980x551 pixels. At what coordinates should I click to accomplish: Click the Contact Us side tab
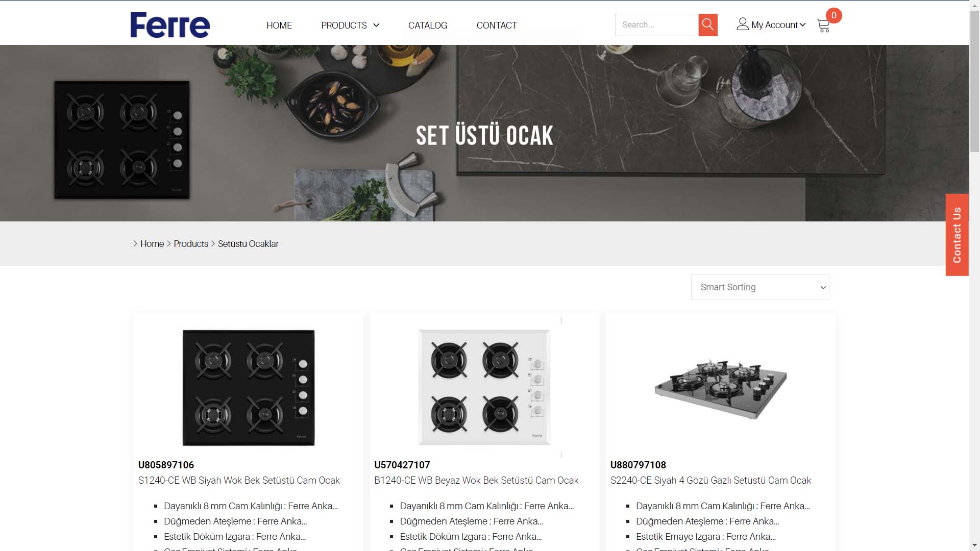coord(957,235)
